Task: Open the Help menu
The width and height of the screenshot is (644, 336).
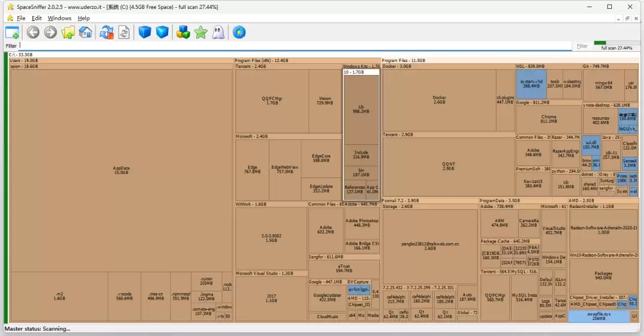Action: 84,18
